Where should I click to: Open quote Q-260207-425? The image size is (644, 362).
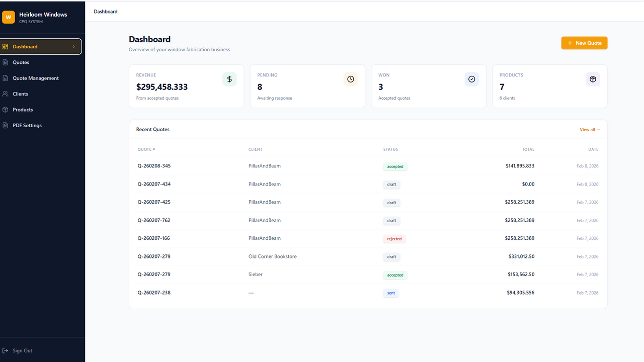154,202
